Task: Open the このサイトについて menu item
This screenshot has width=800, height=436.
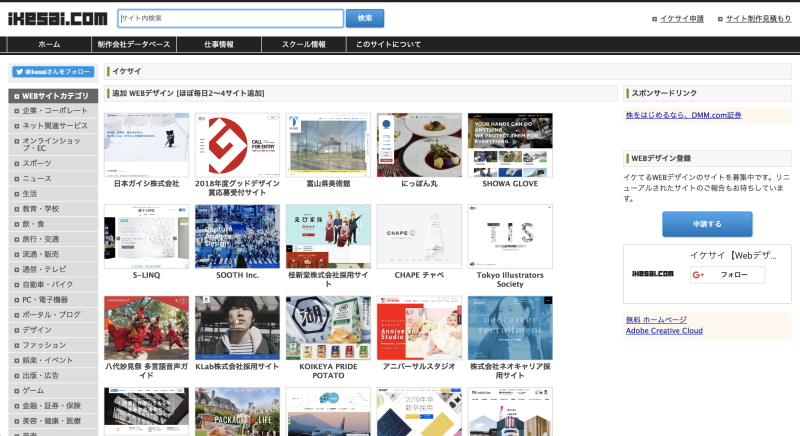Action: 388,44
